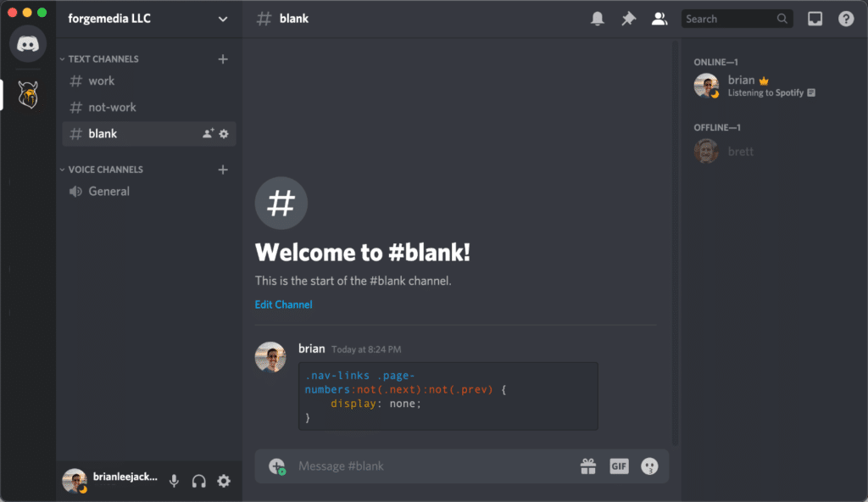Viewport: 868px width, 502px height.
Task: Open the gift Nitro icon
Action: 587,466
